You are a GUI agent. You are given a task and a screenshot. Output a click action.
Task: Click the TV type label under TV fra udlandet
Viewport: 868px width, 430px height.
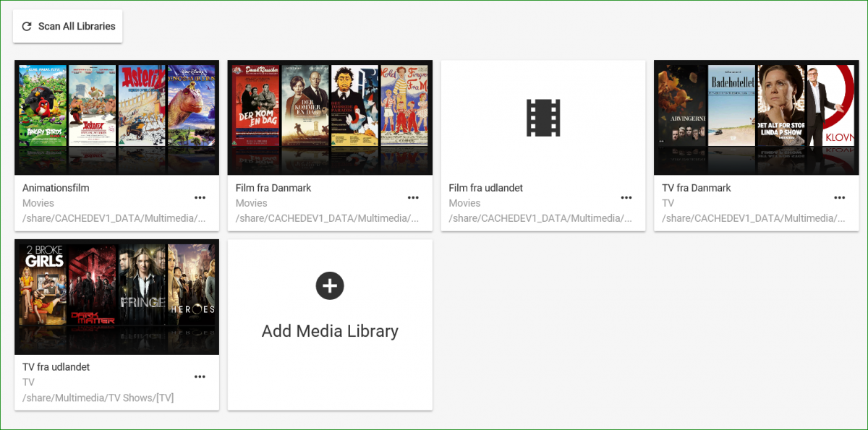[x=28, y=382]
